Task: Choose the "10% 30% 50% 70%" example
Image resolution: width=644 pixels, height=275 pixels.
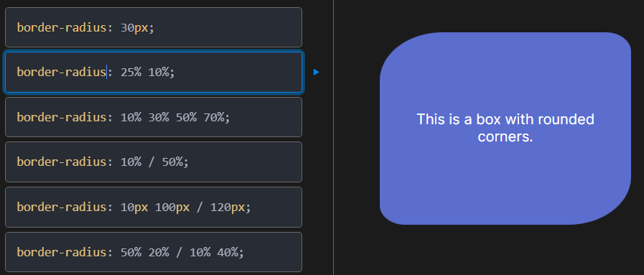Action: (x=154, y=117)
